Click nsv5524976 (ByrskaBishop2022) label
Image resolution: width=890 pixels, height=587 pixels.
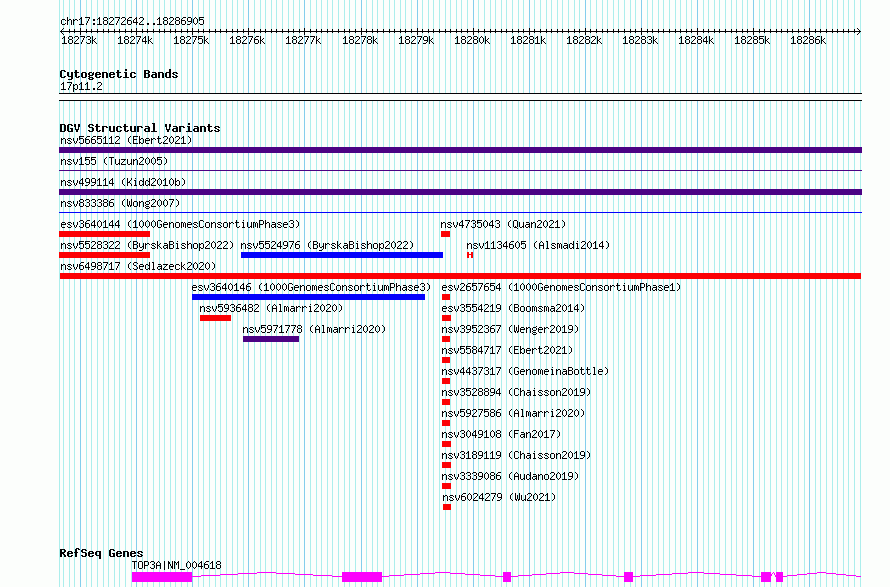point(328,245)
